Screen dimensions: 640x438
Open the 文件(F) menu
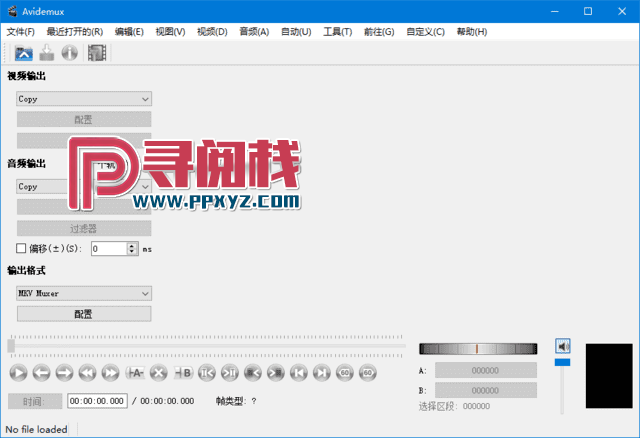click(x=20, y=31)
